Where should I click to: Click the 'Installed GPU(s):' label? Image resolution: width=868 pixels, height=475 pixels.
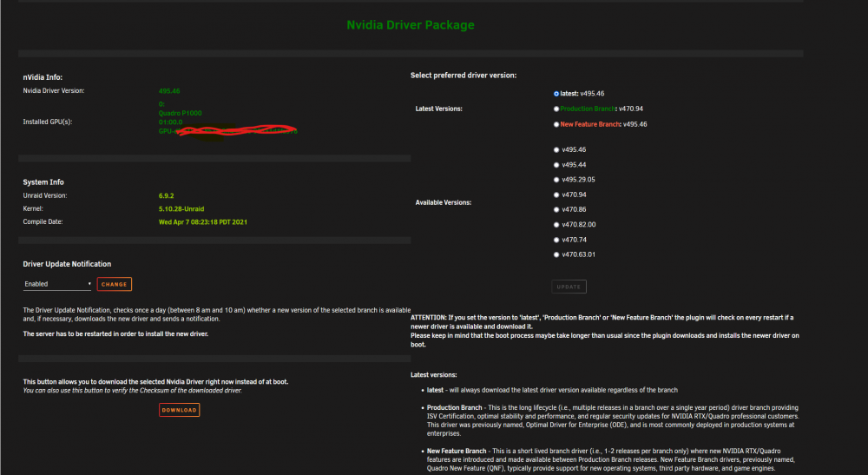pyautogui.click(x=48, y=122)
